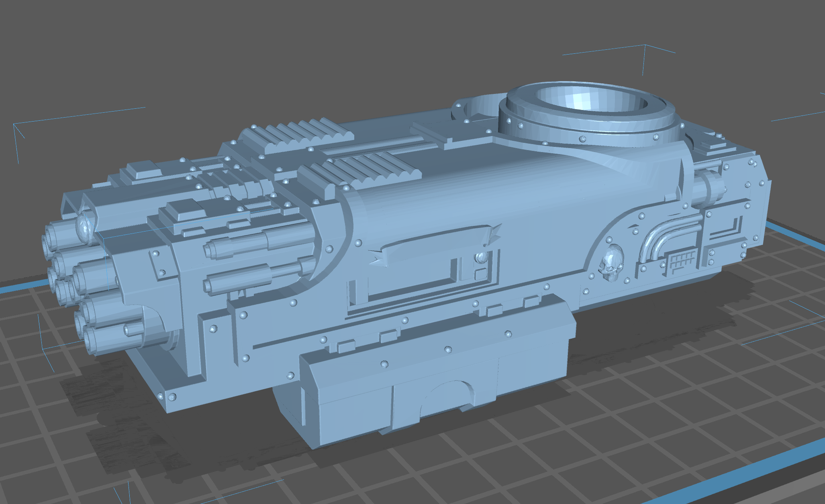Click the small lamp inside the side hatch

pyautogui.click(x=481, y=257)
